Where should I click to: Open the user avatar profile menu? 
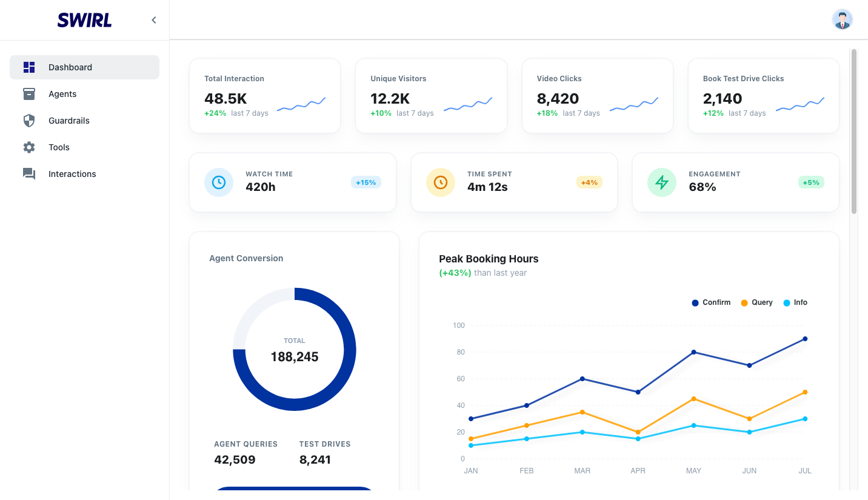[842, 19]
